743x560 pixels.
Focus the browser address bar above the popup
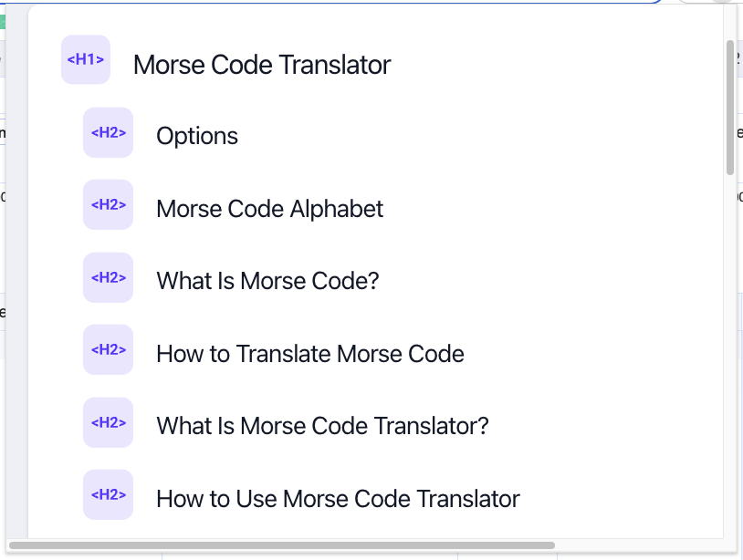365,2
